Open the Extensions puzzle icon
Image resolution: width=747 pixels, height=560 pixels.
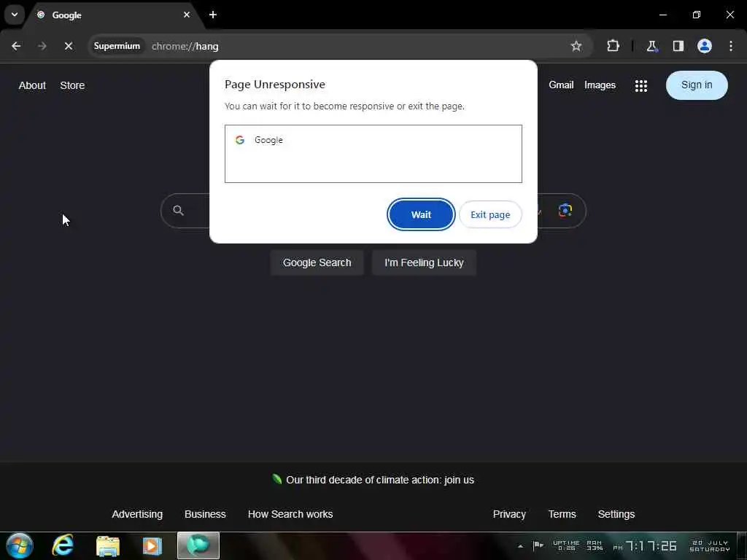point(613,46)
